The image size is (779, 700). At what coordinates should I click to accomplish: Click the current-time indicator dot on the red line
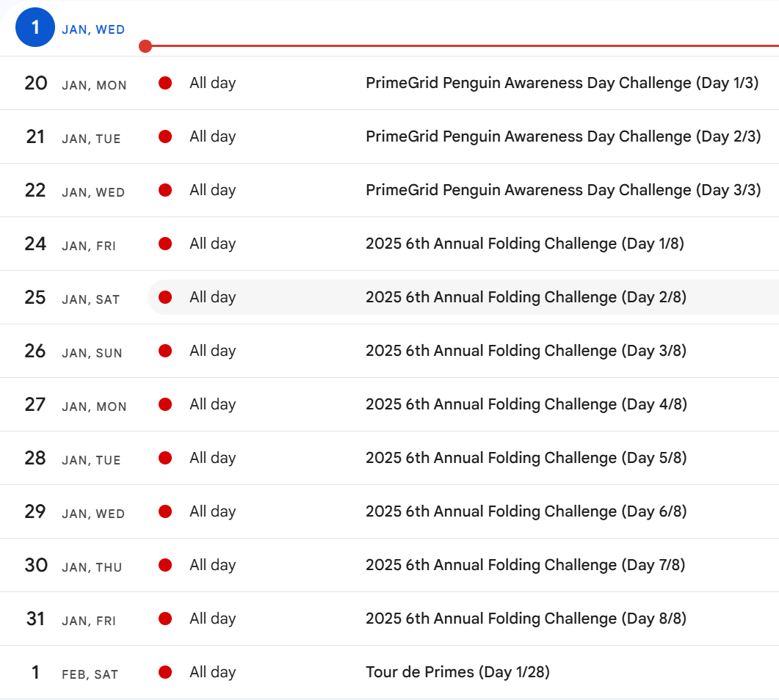(x=145, y=46)
